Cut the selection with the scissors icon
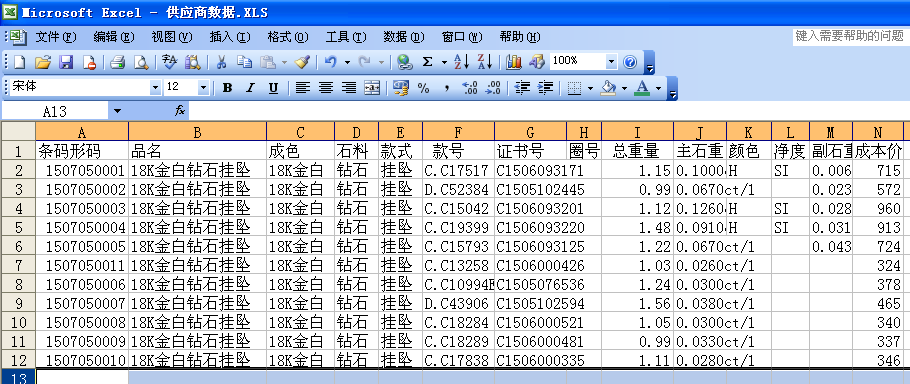The height and width of the screenshot is (384, 910). 221,62
